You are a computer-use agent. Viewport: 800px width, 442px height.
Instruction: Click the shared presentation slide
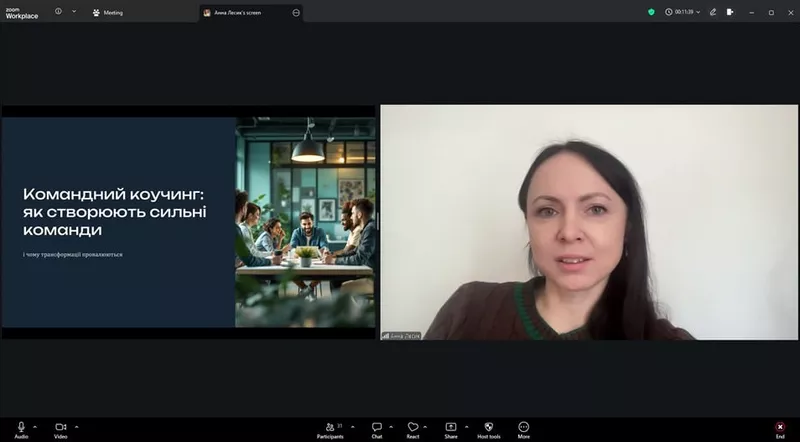(x=188, y=222)
